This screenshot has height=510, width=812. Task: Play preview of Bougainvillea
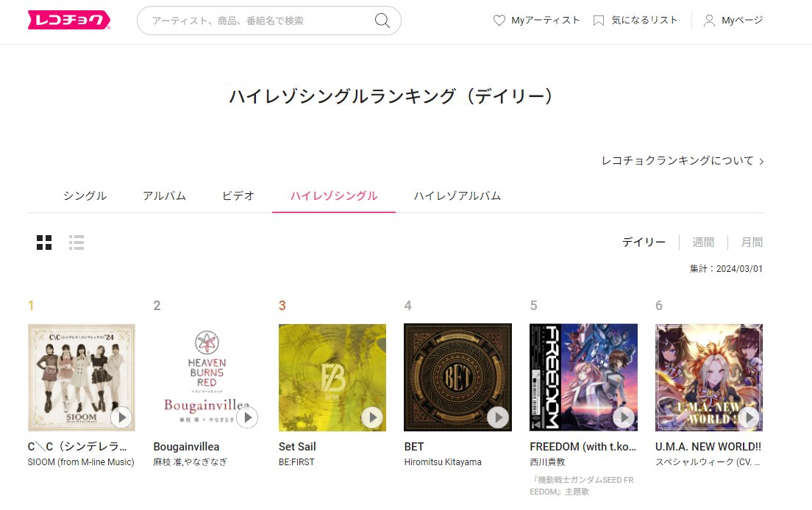(247, 417)
